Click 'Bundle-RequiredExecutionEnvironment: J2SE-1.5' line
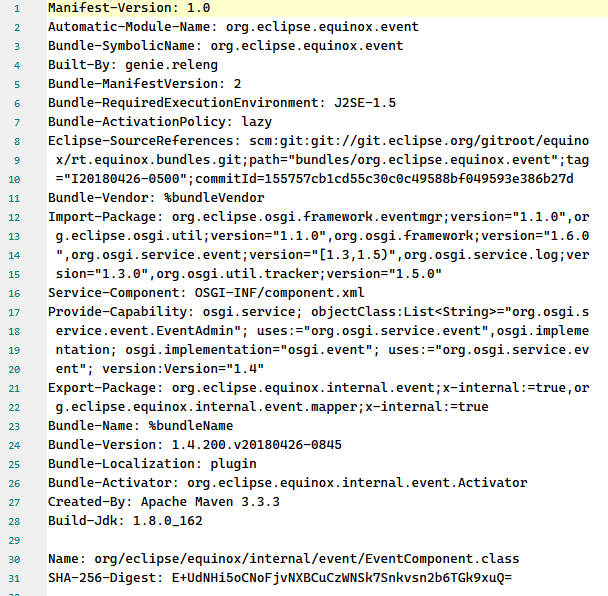The image size is (608, 596). pyautogui.click(x=222, y=103)
